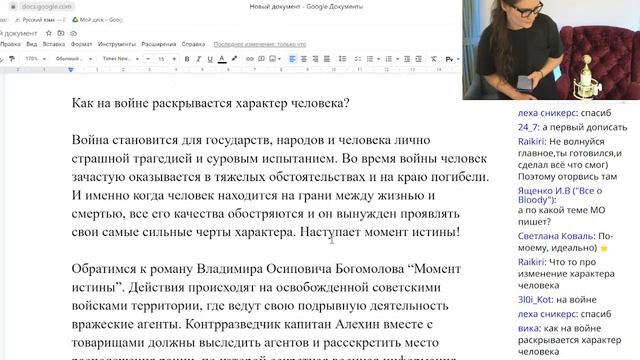Expand the numbered list options arrow
Image resolution: width=640 pixels, height=360 pixels.
[397, 59]
